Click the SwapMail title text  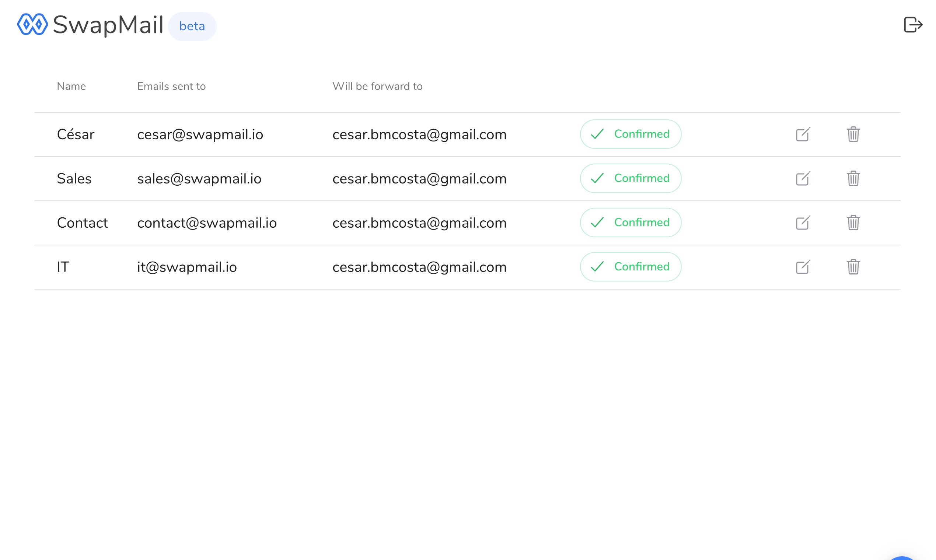[x=108, y=25]
